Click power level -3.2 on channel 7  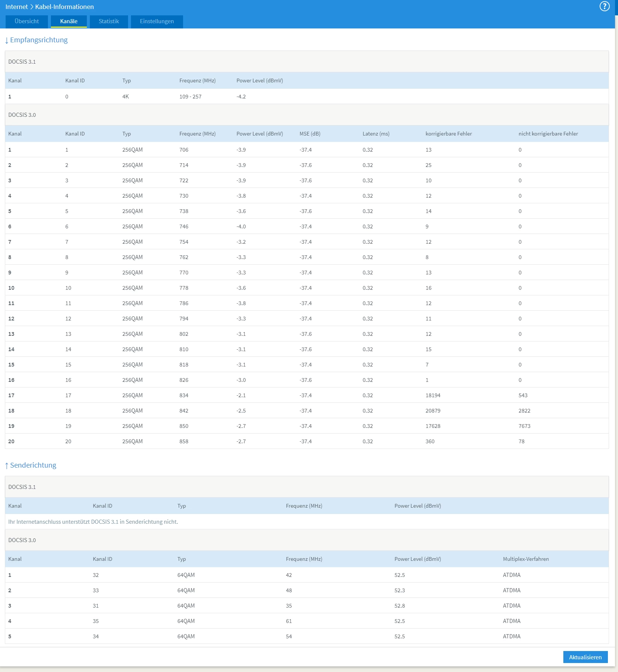pyautogui.click(x=241, y=242)
